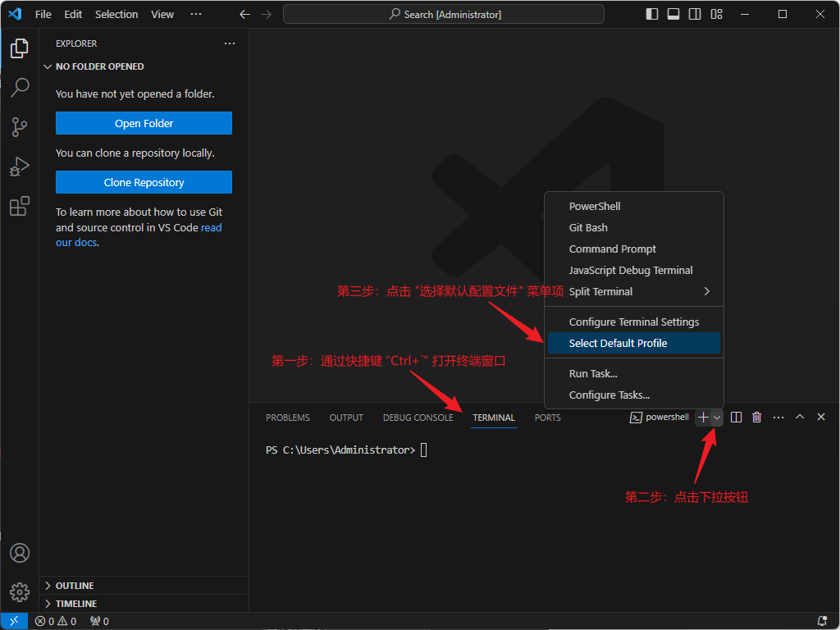Open the File menu

(x=43, y=15)
